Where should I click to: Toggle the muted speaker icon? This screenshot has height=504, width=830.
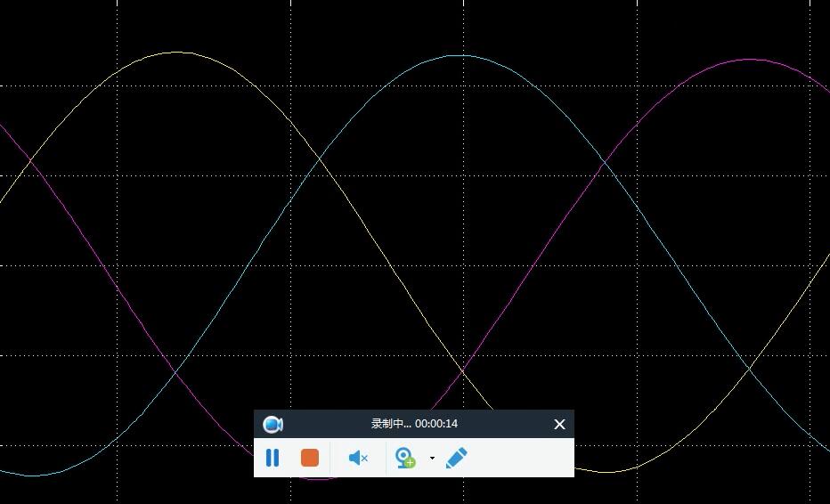click(x=358, y=458)
